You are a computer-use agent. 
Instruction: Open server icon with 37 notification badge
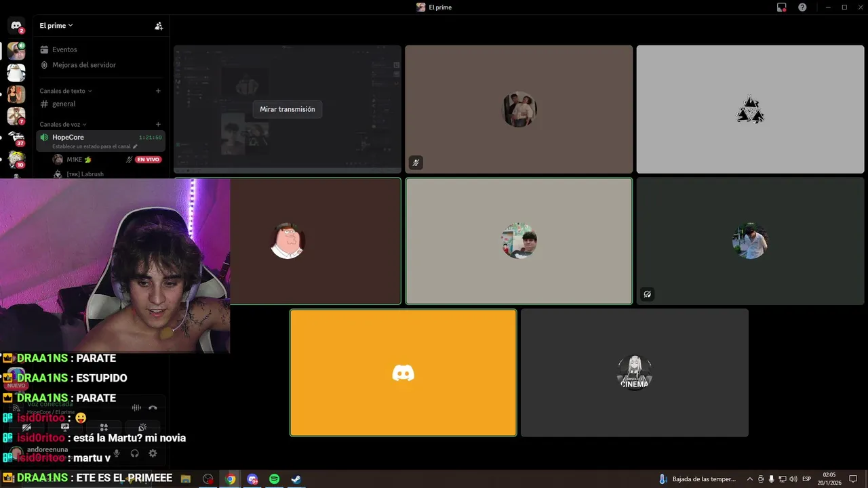point(16,138)
